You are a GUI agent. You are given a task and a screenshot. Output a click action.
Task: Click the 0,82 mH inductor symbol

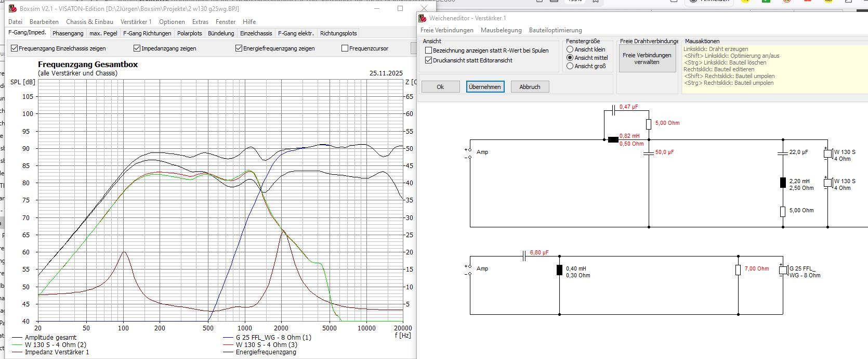click(613, 139)
